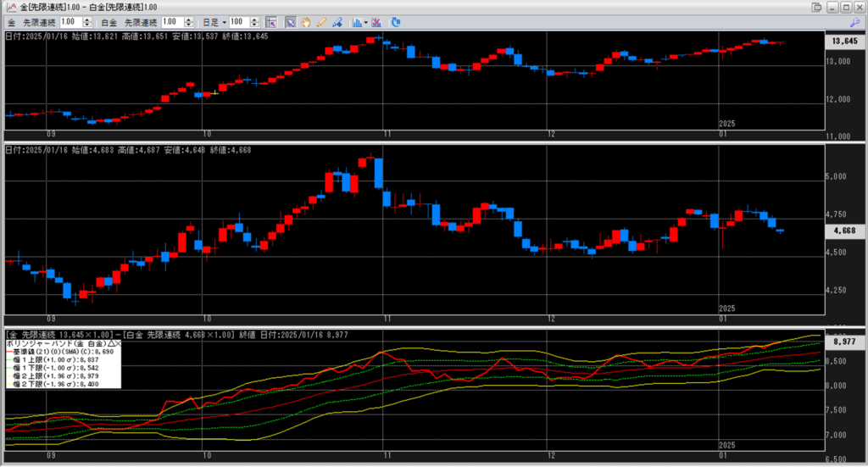Choose the blue eraser pen tool
This screenshot has width=868, height=467.
tap(337, 21)
